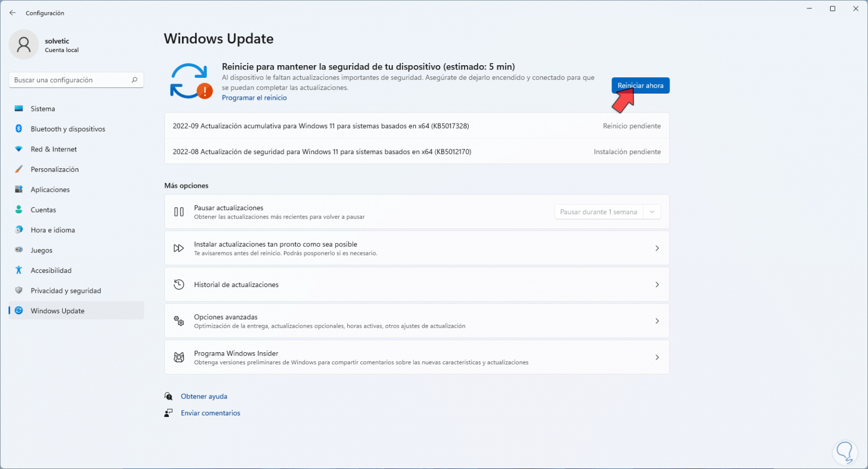Go back using the arrow icon
The image size is (868, 469).
pos(13,13)
